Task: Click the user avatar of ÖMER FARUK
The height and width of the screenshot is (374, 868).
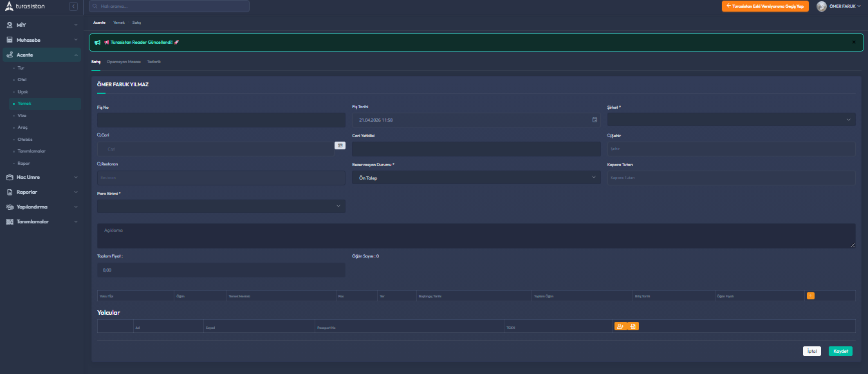Action: pos(821,6)
